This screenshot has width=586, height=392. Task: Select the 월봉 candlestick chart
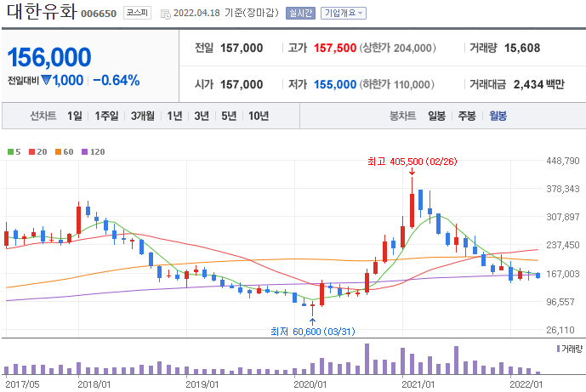498,116
